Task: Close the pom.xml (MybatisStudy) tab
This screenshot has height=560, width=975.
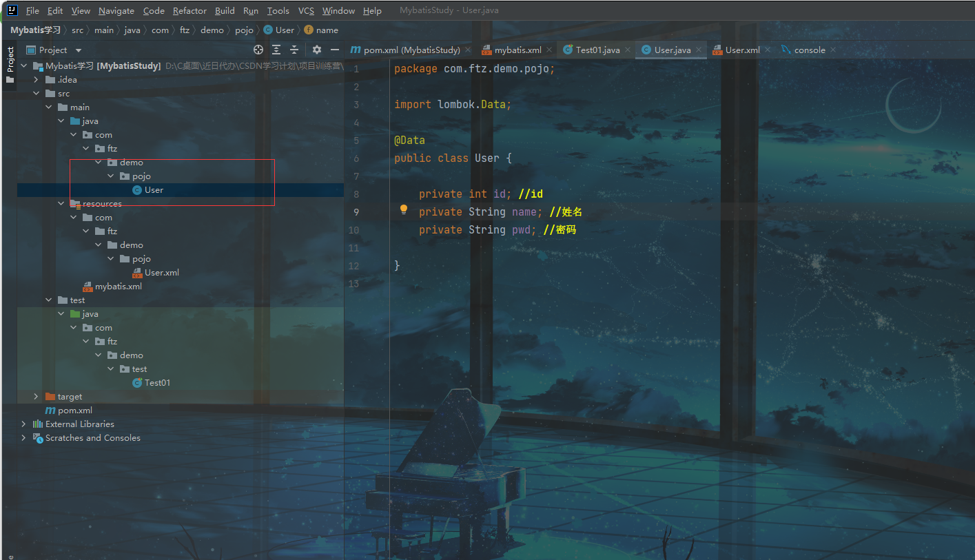Action: click(468, 50)
